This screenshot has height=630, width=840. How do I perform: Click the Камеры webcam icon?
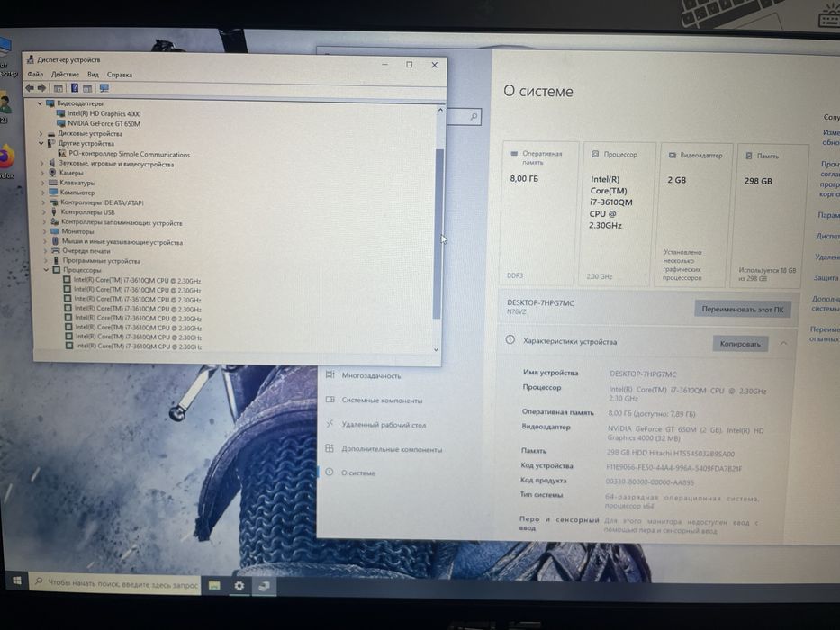click(52, 173)
